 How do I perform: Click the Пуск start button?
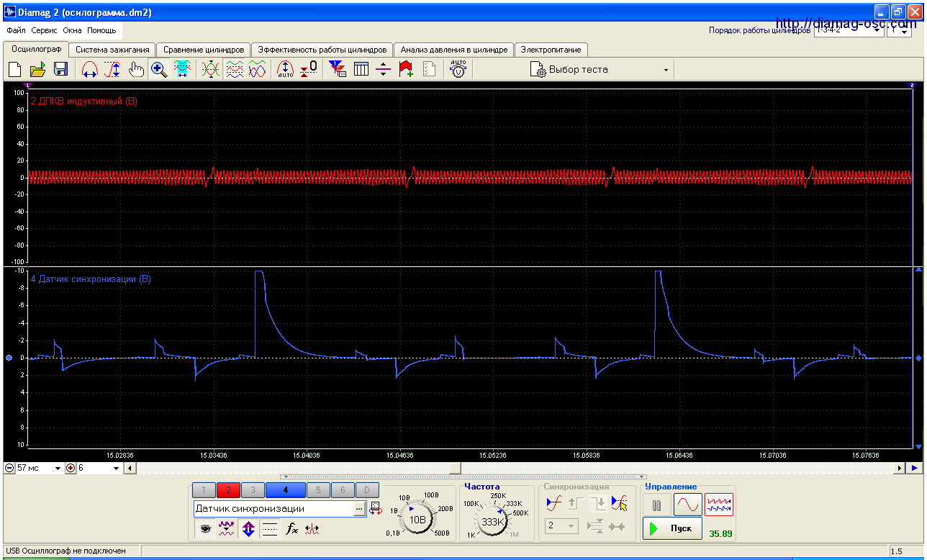coord(672,528)
